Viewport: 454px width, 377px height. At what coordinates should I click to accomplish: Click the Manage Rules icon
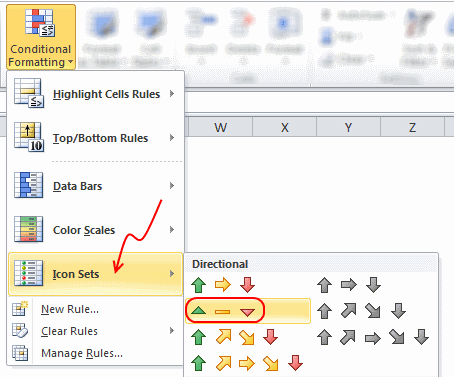pos(20,353)
